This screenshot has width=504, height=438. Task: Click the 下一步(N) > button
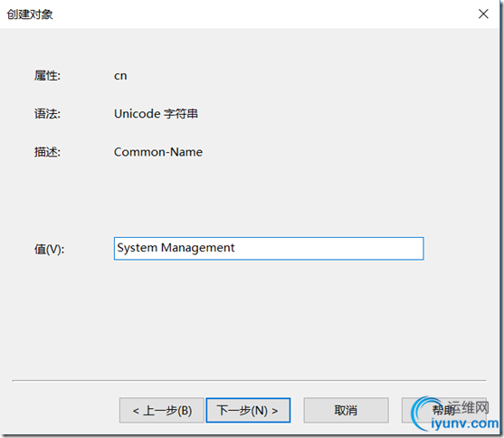pyautogui.click(x=248, y=410)
